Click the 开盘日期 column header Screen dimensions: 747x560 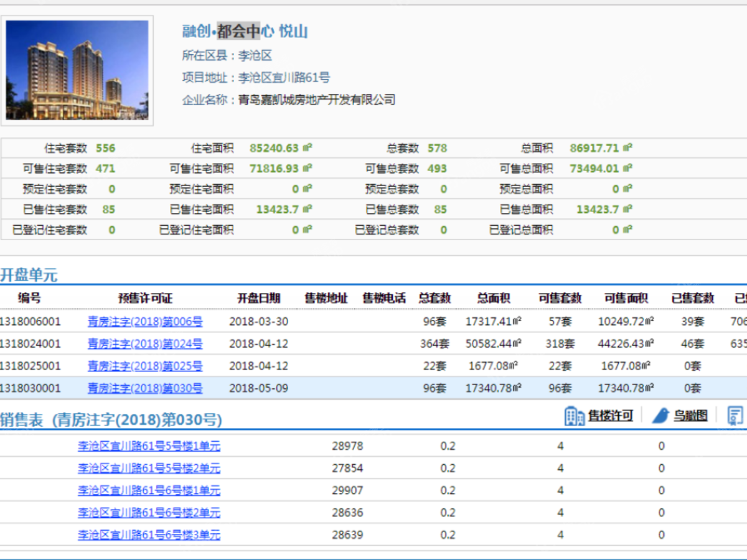(x=258, y=298)
